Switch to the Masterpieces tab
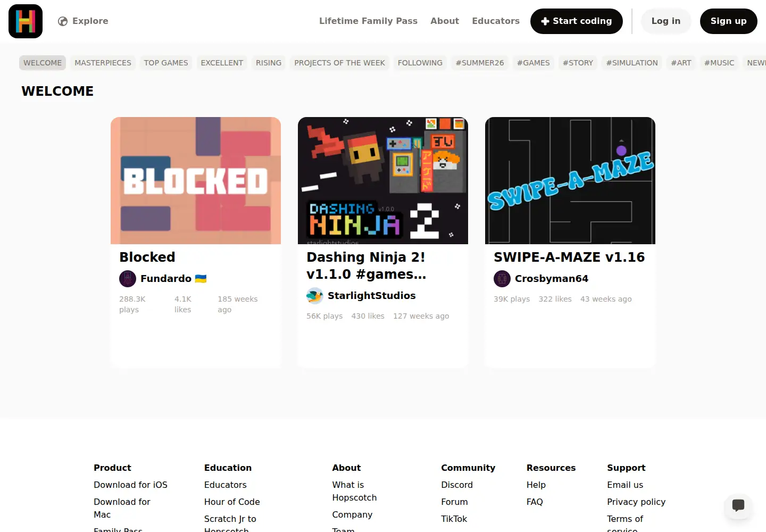 tap(103, 63)
